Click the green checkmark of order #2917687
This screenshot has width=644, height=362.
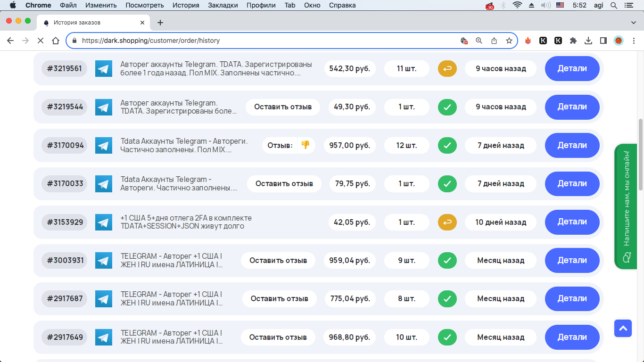(x=447, y=299)
